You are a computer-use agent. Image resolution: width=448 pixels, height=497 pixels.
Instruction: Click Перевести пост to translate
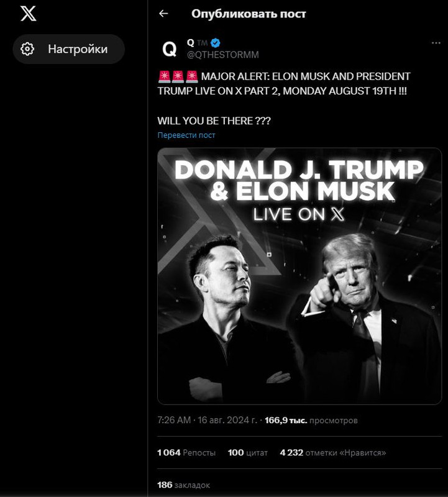click(x=186, y=135)
